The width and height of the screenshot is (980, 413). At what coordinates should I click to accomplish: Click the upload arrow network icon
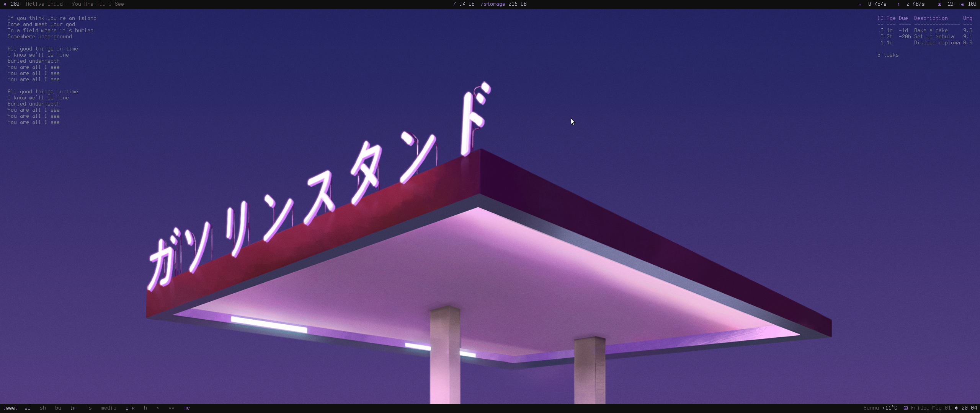pos(898,4)
